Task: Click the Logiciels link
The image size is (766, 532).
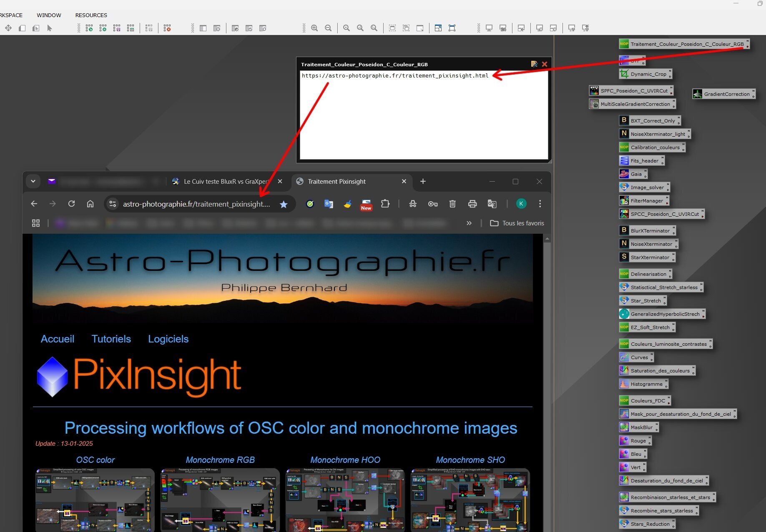Action: coord(168,339)
